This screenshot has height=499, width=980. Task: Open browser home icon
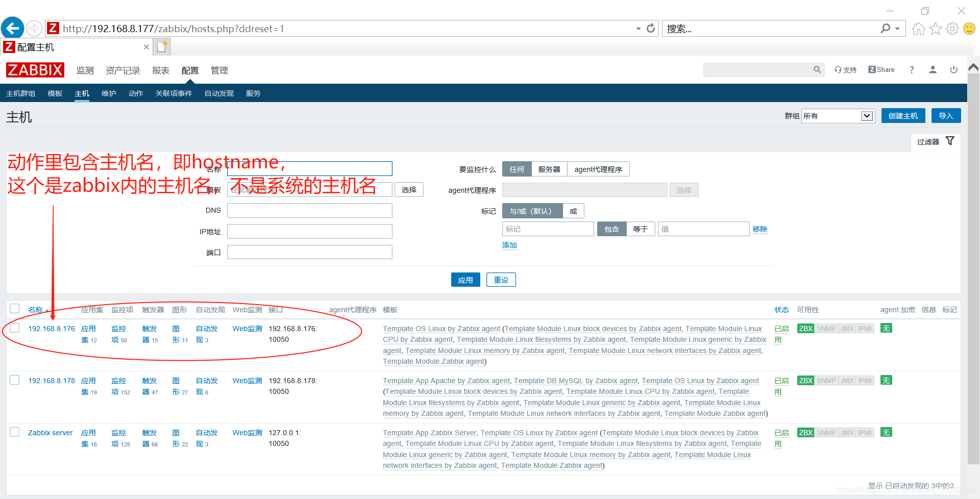coord(919,29)
